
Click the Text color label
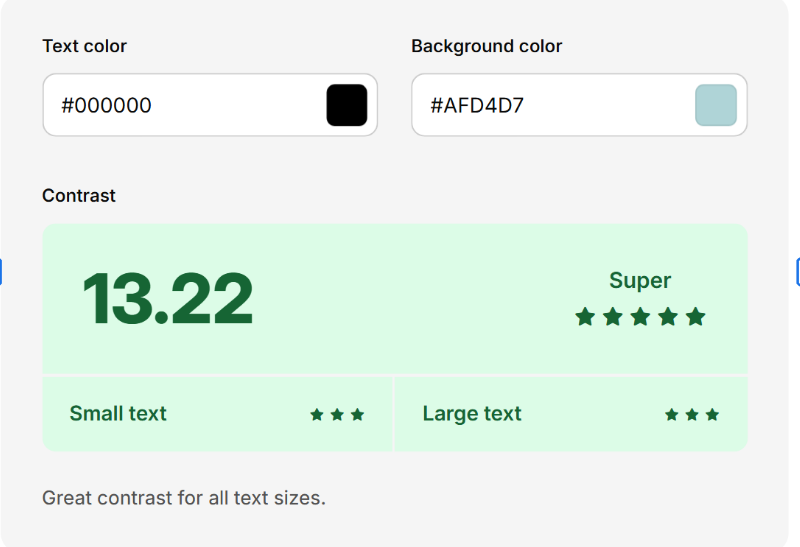point(84,46)
